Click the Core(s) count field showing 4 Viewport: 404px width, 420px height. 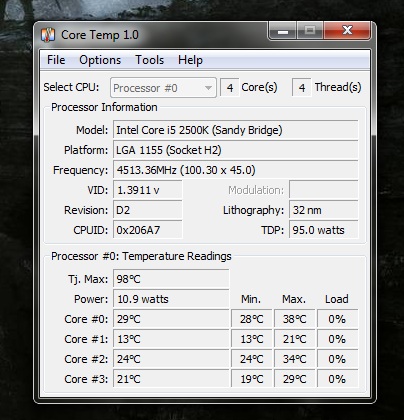pyautogui.click(x=230, y=88)
